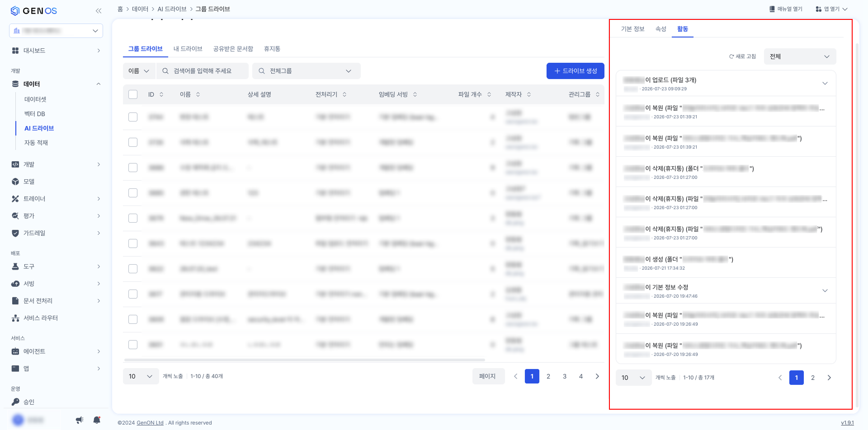Click the 모델 cube icon
The width and height of the screenshot is (868, 430).
[x=15, y=182]
